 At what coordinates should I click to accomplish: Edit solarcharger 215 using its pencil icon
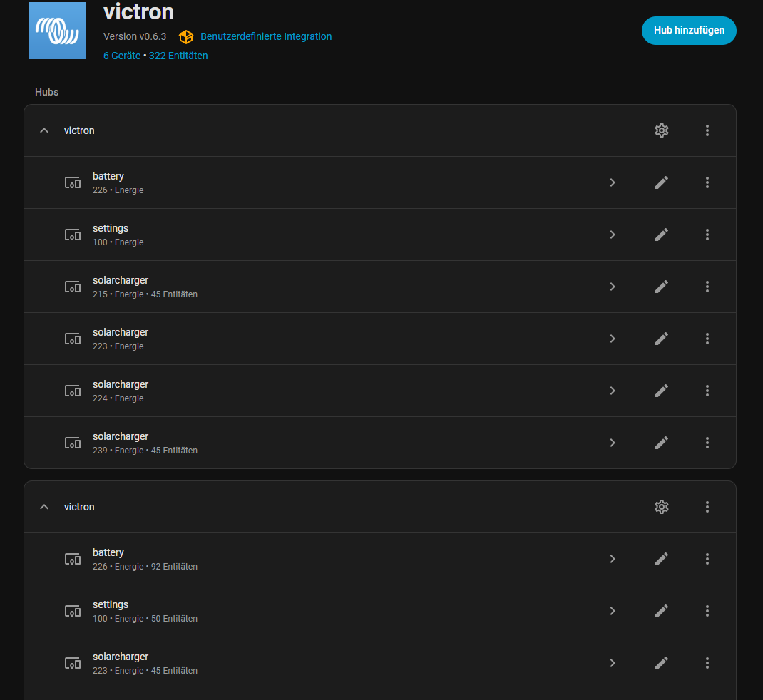[x=661, y=287]
